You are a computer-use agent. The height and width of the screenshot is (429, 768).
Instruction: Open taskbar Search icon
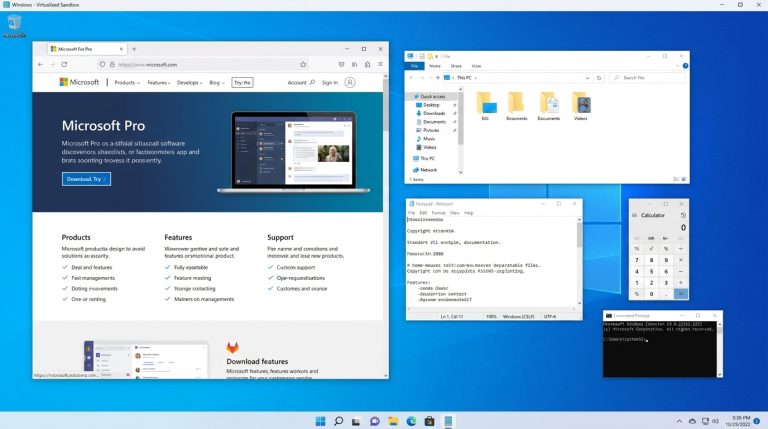(338, 421)
